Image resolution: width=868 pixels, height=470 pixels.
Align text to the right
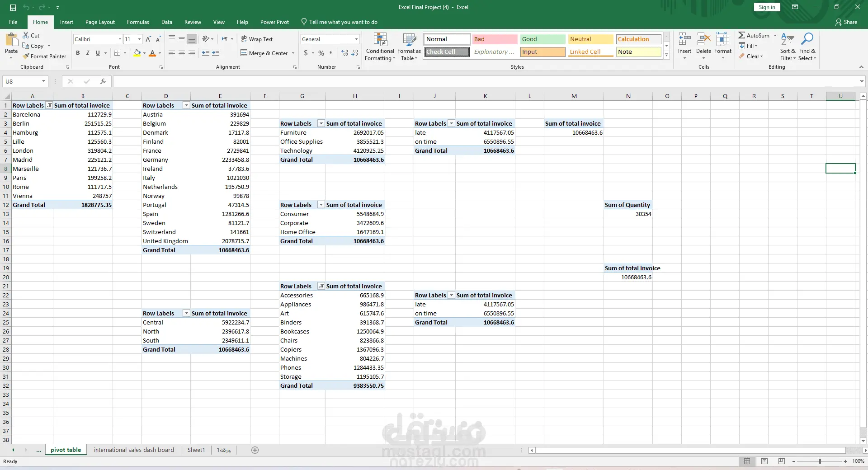(192, 53)
